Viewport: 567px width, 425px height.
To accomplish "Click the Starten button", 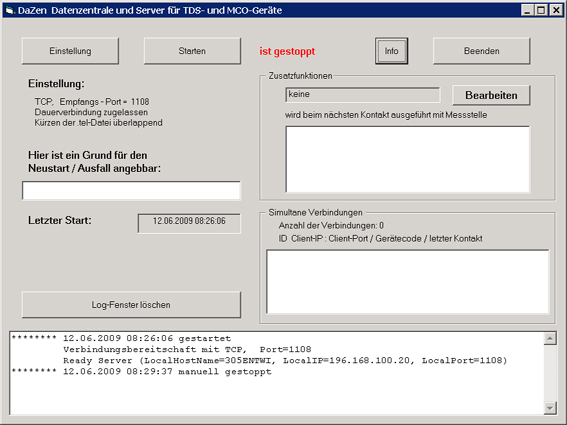I will point(192,51).
